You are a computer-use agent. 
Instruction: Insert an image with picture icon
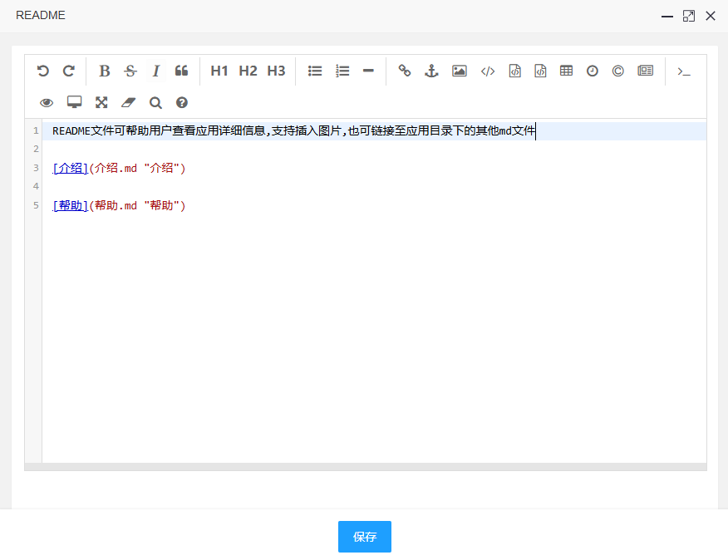click(x=459, y=71)
